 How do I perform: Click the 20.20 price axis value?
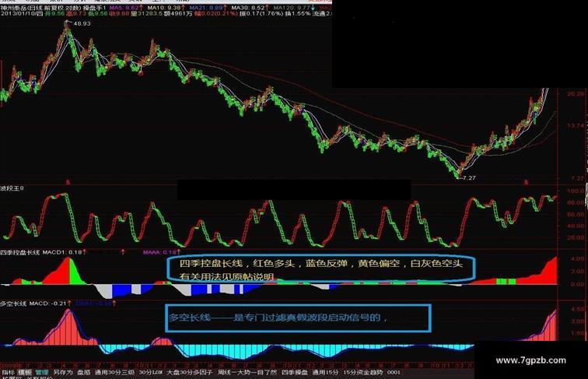click(x=576, y=94)
